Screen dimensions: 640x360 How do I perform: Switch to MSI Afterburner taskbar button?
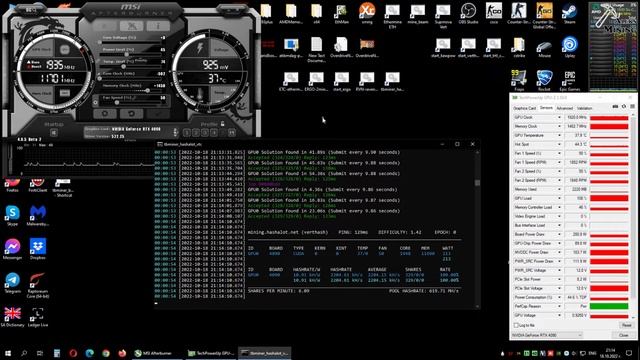tap(157, 353)
